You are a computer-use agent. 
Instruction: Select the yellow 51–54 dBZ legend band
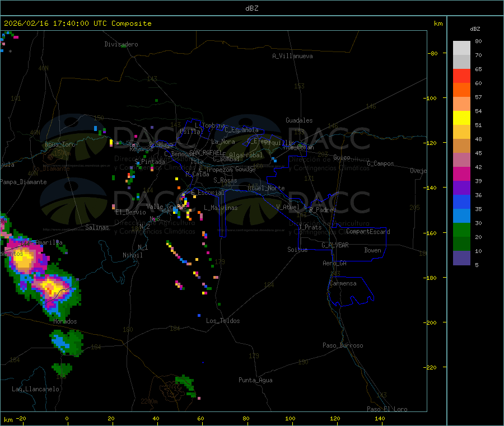[x=461, y=118]
